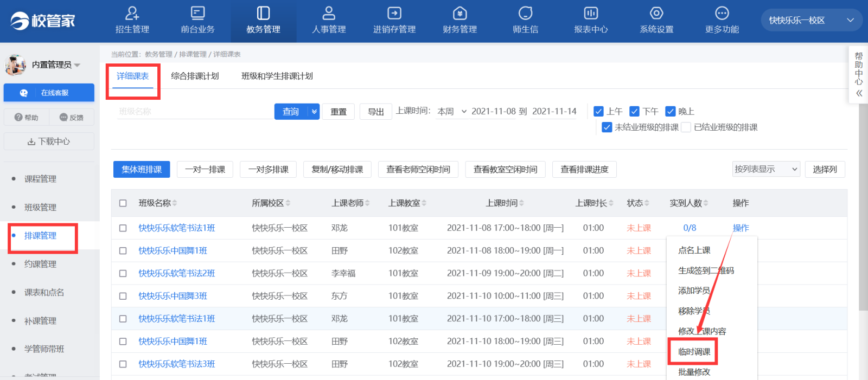Open the 快快乐乐一校区 campus dropdown
Image resolution: width=868 pixels, height=380 pixels.
click(812, 21)
